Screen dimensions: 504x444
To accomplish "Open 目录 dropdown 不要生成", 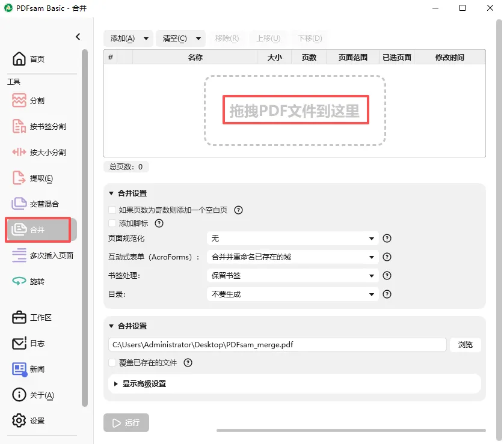I will tap(292, 294).
